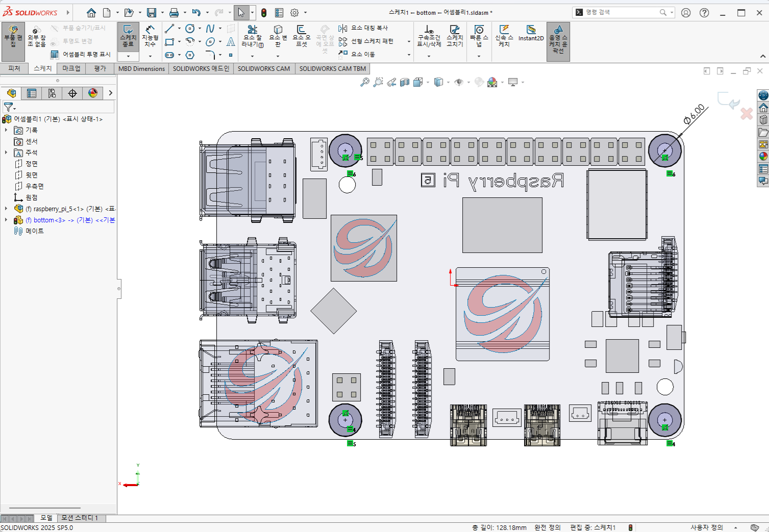Viewport: 769px width, 532px height.
Task: Select the sketch Text tool
Action: (231, 42)
